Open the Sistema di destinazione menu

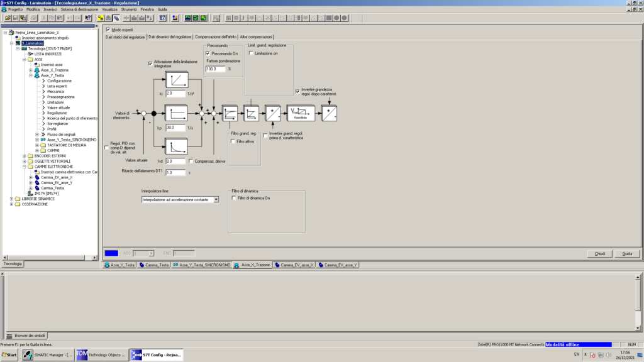tap(79, 9)
